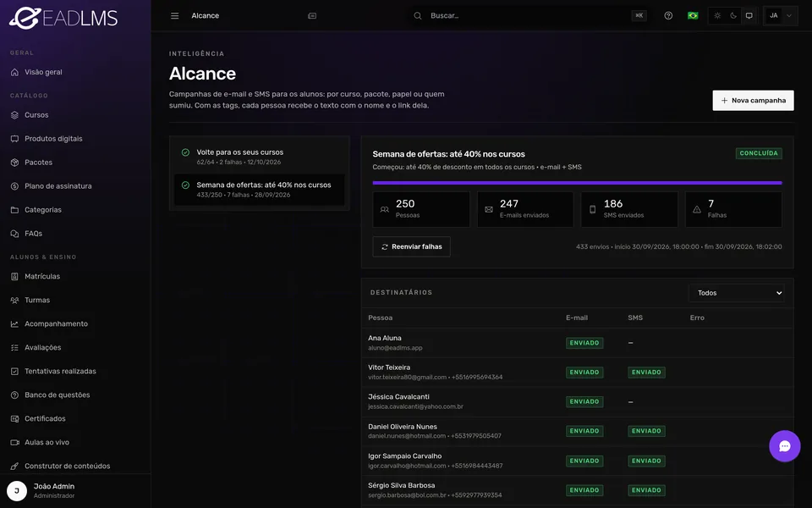
Task: Open the Todos recipients filter dropdown
Action: pos(736,293)
